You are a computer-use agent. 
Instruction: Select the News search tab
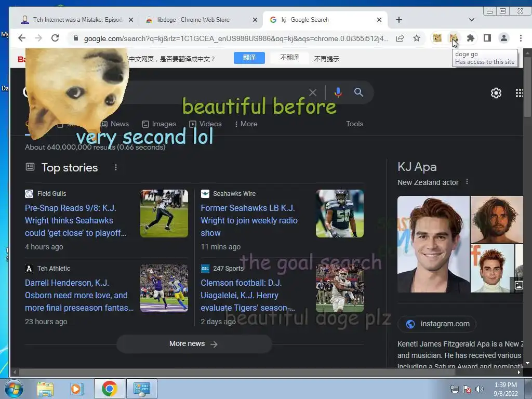pos(115,124)
